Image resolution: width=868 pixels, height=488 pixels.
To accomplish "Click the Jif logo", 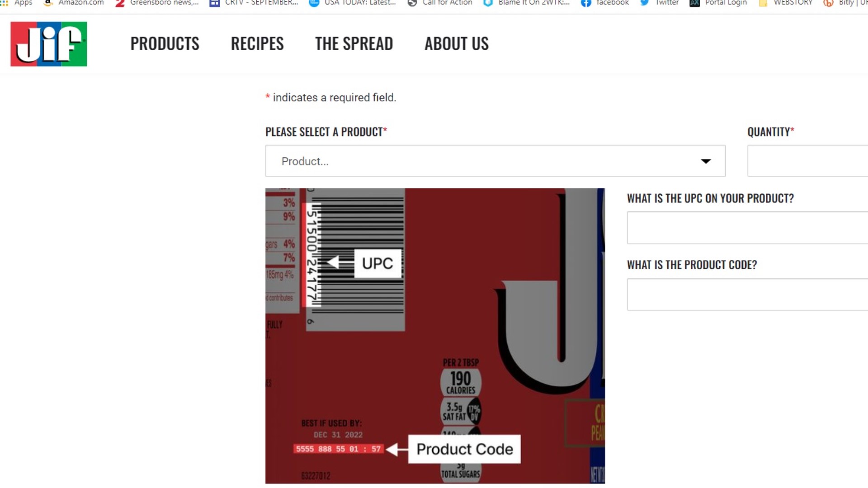I will tap(48, 44).
